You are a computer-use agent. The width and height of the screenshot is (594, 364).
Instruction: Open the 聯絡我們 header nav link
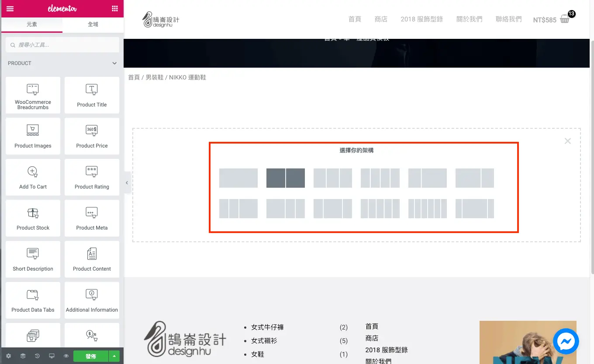[x=509, y=19]
